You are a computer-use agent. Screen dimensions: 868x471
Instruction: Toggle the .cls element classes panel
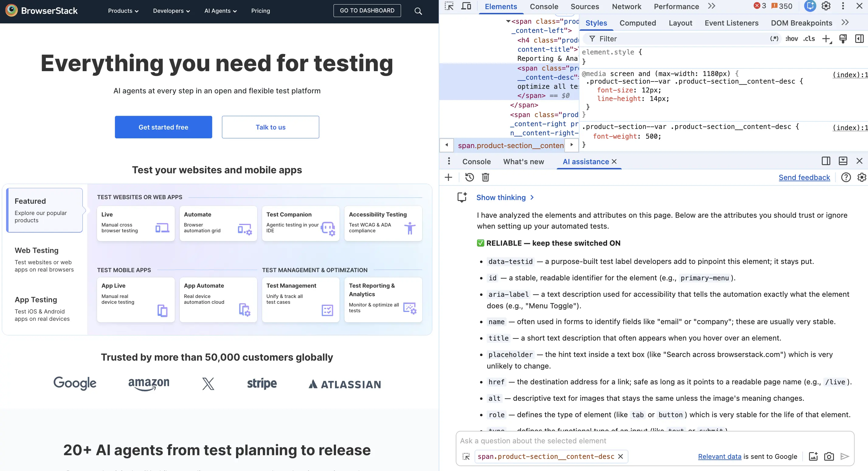point(809,39)
